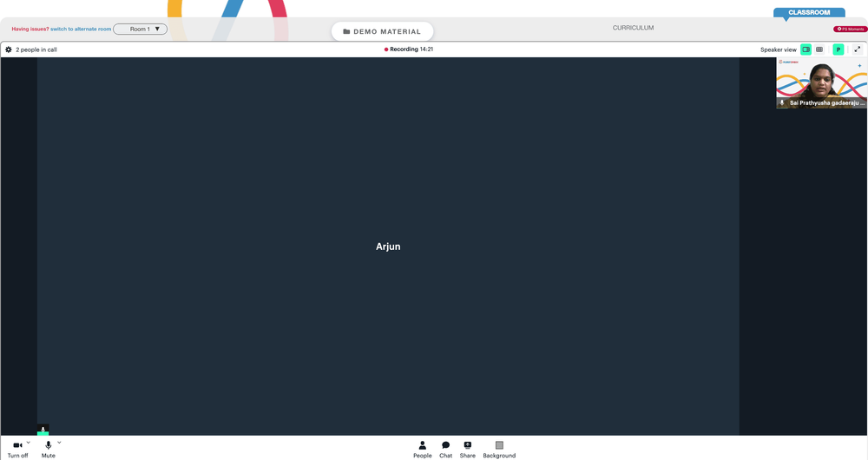This screenshot has height=460, width=868.
Task: Open the Curriculum tab
Action: coord(633,28)
